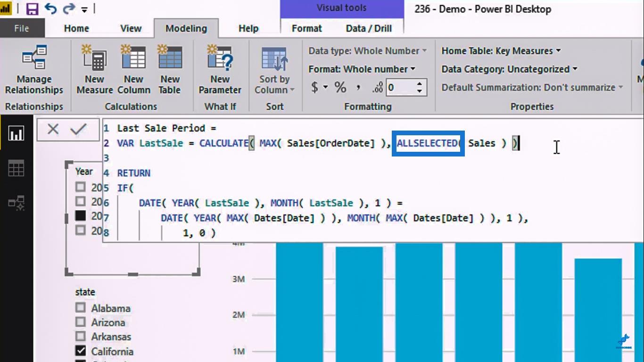644x362 pixels.
Task: Create a New Measure
Action: pyautogui.click(x=95, y=70)
